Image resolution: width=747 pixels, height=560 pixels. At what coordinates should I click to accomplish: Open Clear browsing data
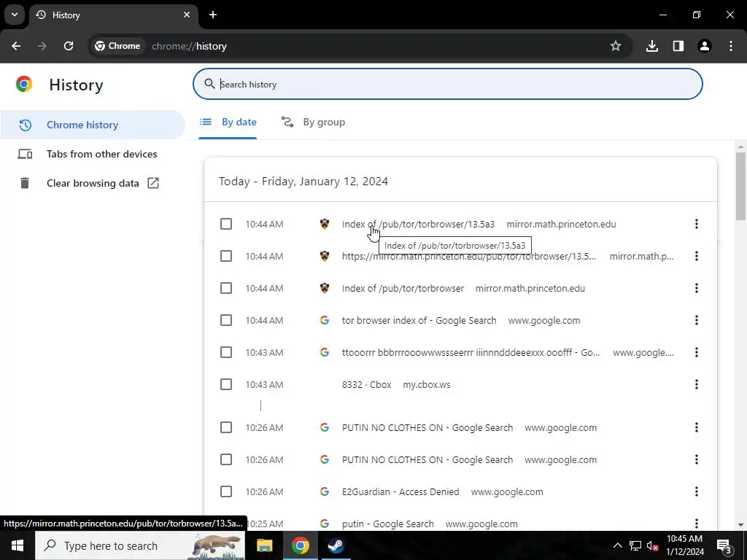pyautogui.click(x=93, y=183)
